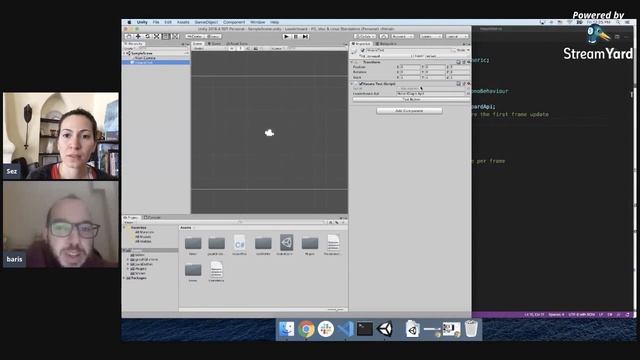Open the cloud services button in toolbar
The image size is (640, 360).
coord(384,36)
